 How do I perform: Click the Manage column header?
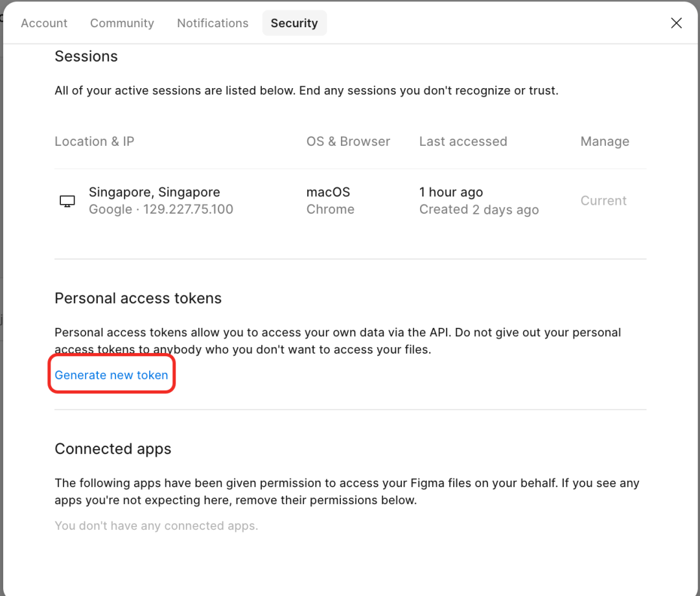point(605,141)
